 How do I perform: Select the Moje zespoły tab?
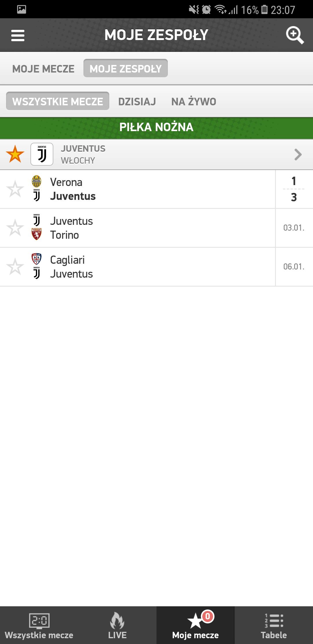pos(125,69)
